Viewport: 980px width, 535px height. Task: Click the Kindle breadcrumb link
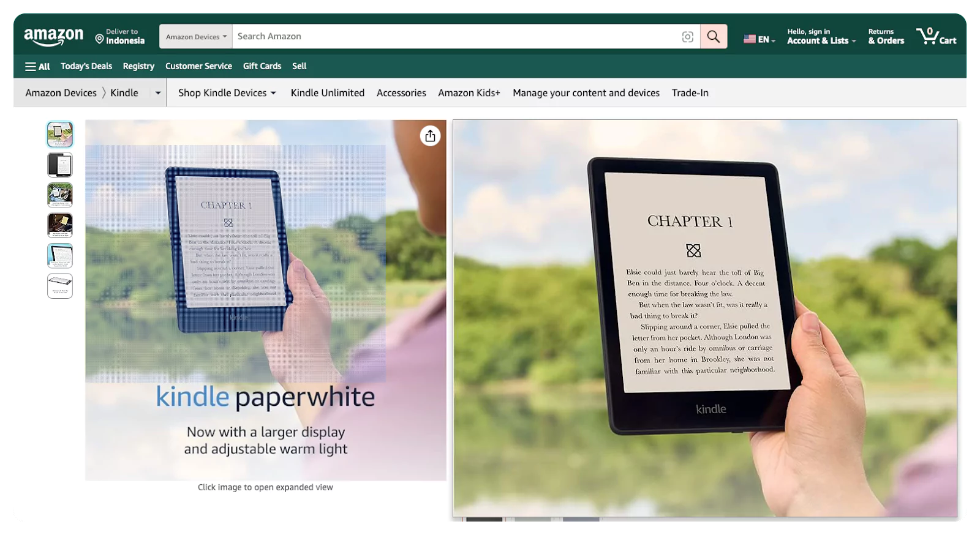tap(124, 93)
